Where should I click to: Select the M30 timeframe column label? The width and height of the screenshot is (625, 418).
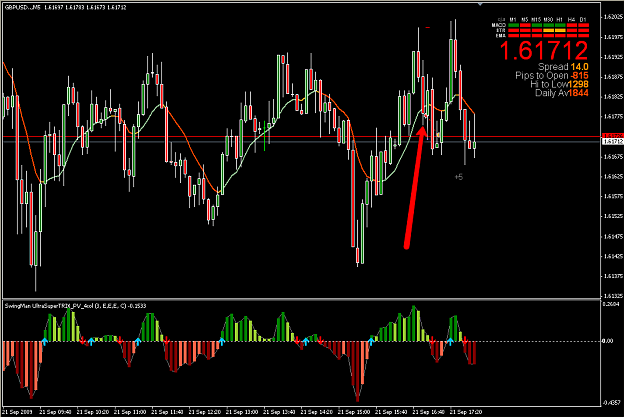tap(548, 20)
